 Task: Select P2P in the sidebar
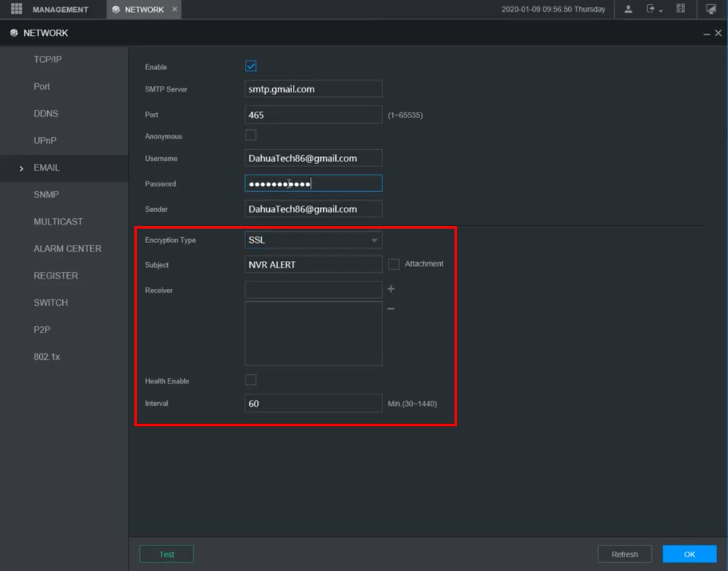pyautogui.click(x=42, y=330)
